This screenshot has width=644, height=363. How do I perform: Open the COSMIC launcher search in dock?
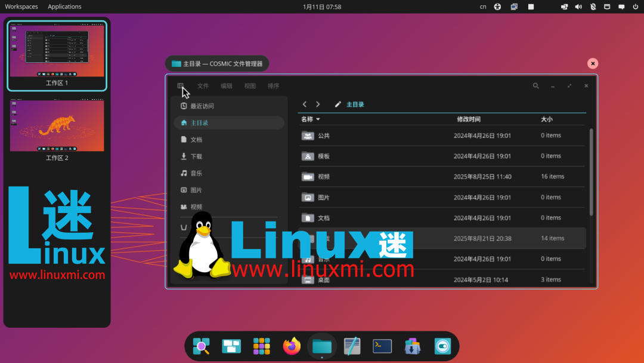[x=202, y=346]
